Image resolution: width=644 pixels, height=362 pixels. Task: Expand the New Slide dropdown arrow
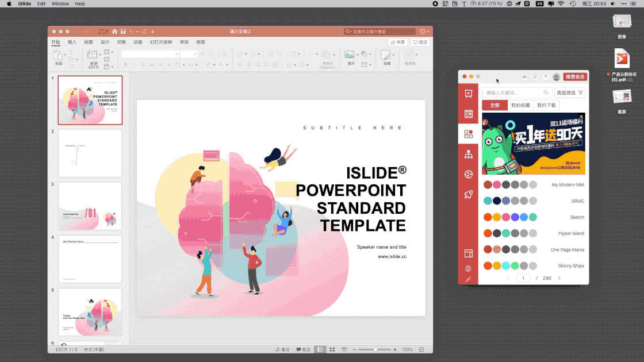pos(100,55)
